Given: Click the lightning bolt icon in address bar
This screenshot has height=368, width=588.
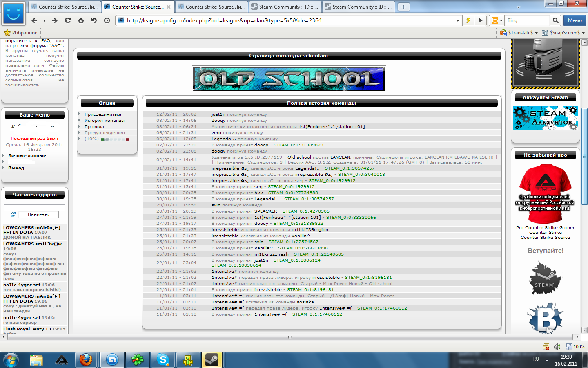Looking at the screenshot, I should coord(468,20).
